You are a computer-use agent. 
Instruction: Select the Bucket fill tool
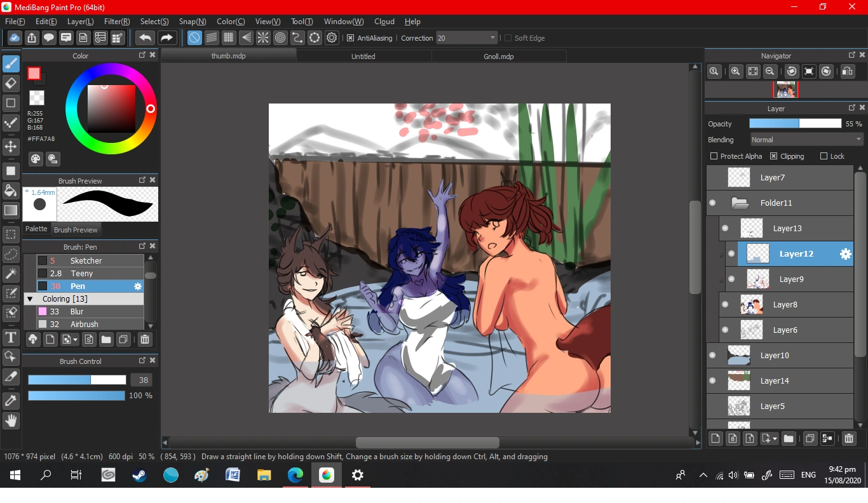pos(11,191)
